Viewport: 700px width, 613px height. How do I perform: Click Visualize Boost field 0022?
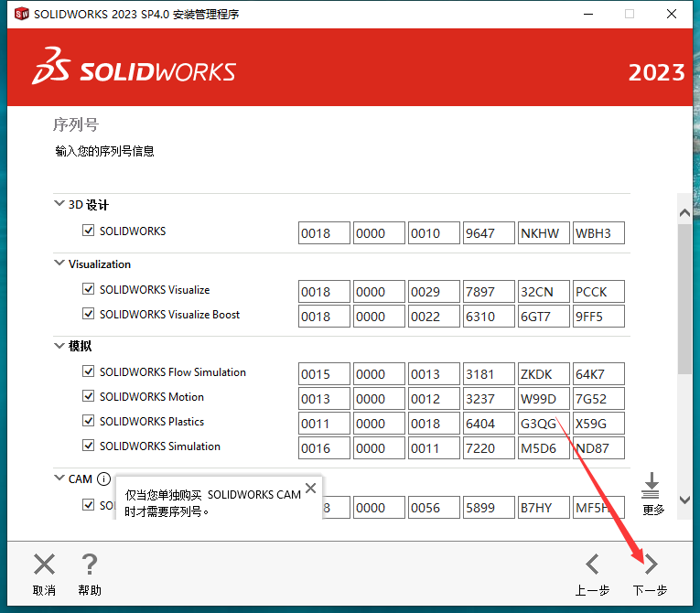click(434, 316)
